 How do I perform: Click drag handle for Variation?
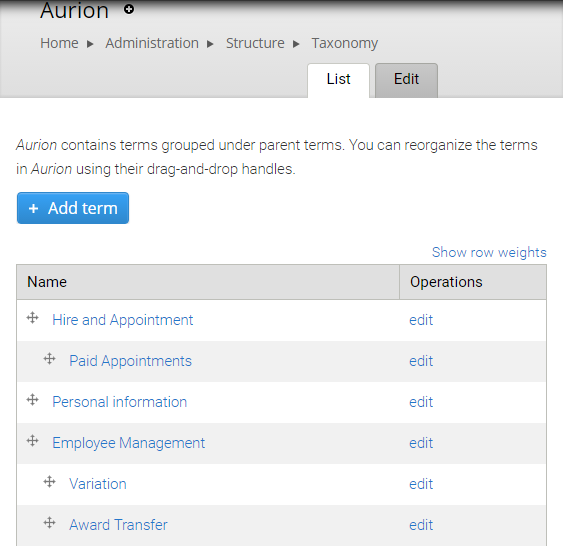[x=50, y=482]
